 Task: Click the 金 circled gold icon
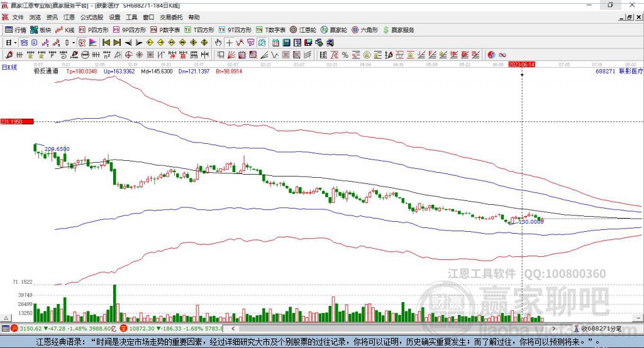point(367,55)
